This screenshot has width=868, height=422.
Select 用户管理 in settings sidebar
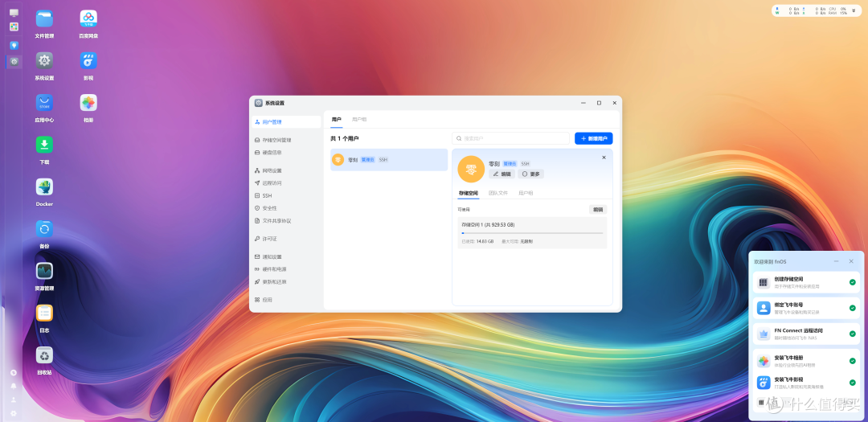(x=285, y=122)
